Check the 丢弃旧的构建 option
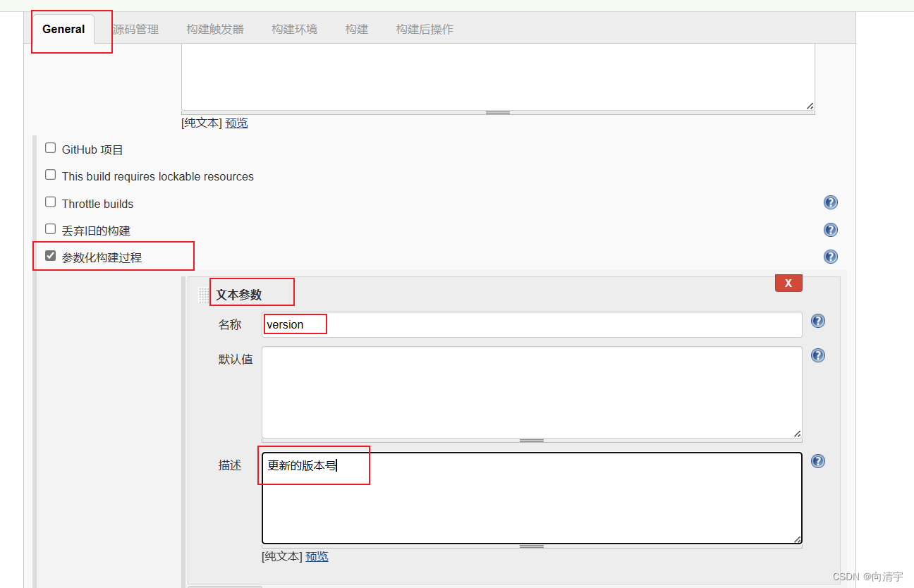The image size is (914, 588). click(50, 229)
